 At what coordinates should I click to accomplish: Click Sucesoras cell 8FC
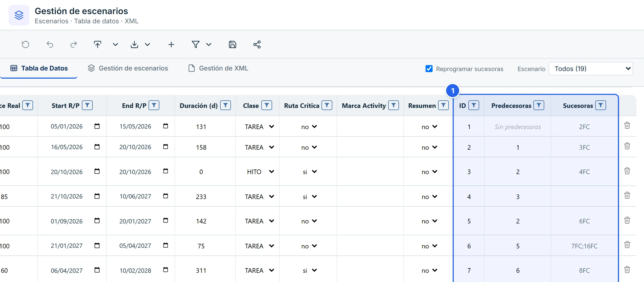pos(584,270)
